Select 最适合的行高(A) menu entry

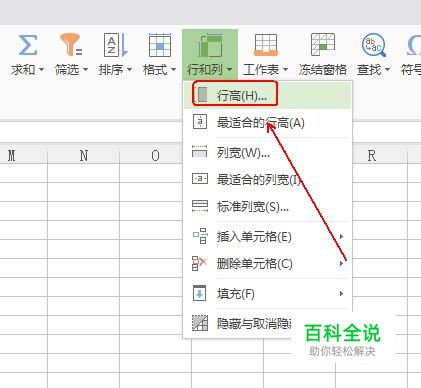(x=268, y=122)
